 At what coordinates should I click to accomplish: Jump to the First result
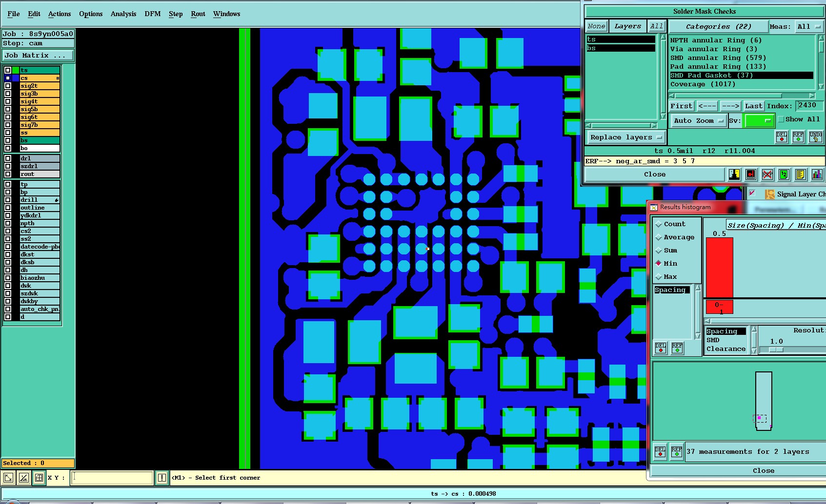pos(681,106)
